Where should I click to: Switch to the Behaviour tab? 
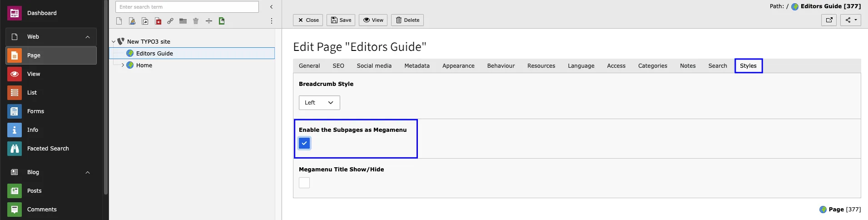coord(501,66)
